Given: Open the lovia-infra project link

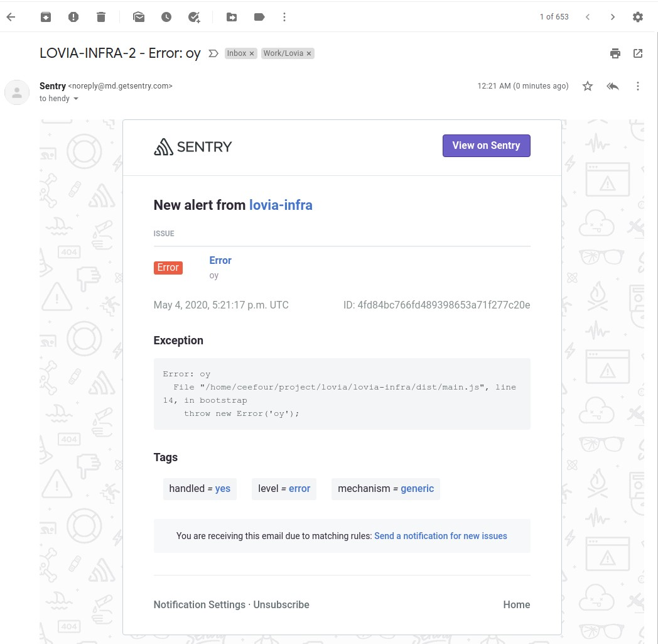Looking at the screenshot, I should (281, 205).
